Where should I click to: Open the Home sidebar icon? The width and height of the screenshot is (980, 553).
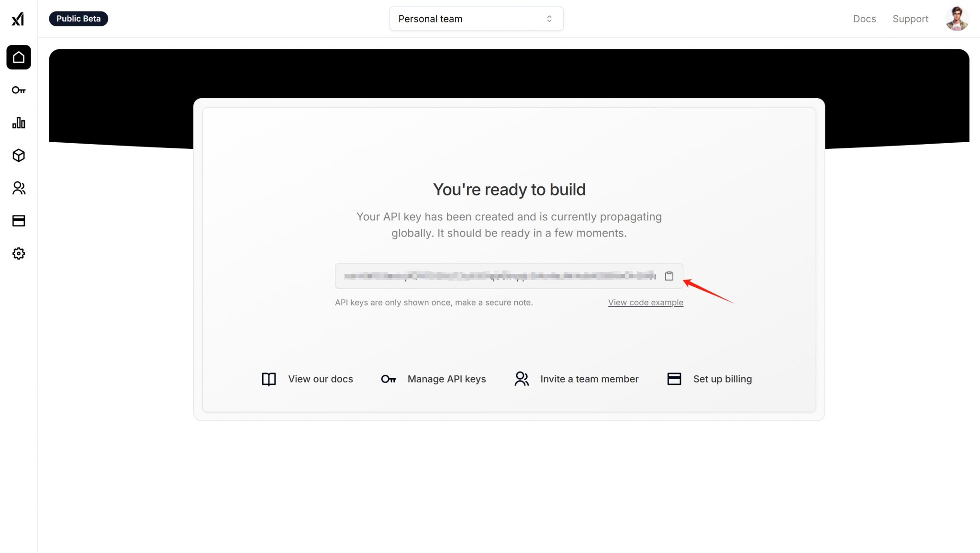(19, 57)
